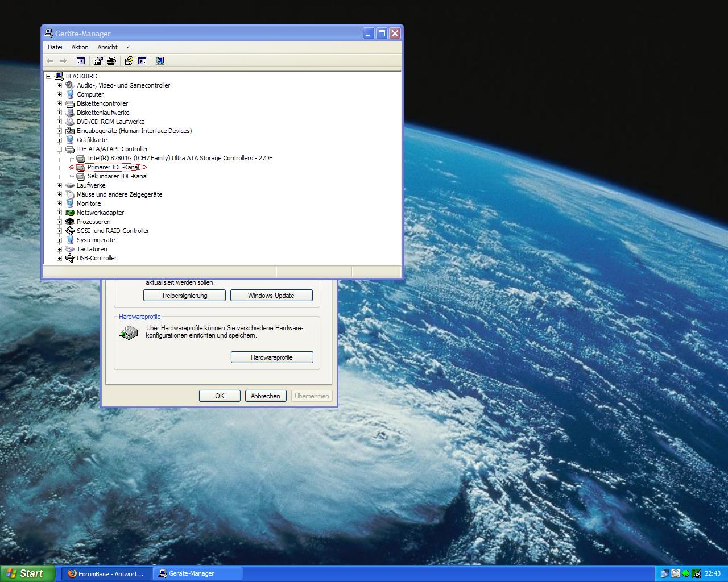The image size is (728, 582).
Task: Select the Laufwerke text label
Action: pyautogui.click(x=91, y=185)
